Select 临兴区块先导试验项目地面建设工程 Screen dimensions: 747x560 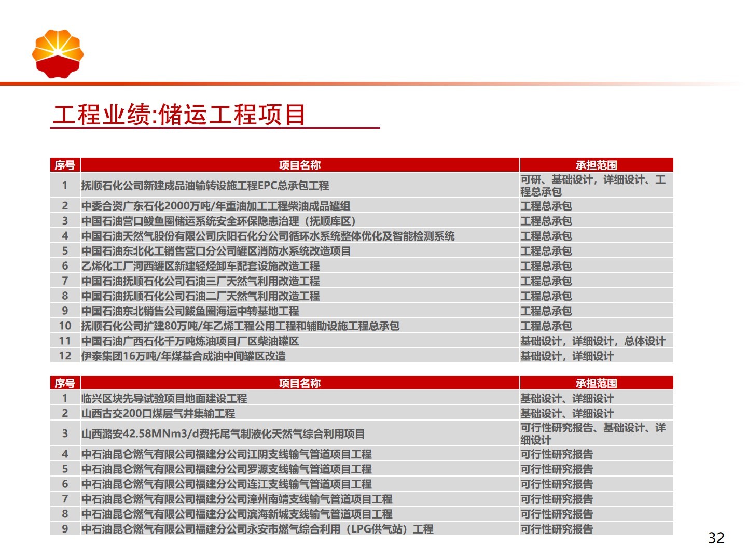[x=164, y=399]
